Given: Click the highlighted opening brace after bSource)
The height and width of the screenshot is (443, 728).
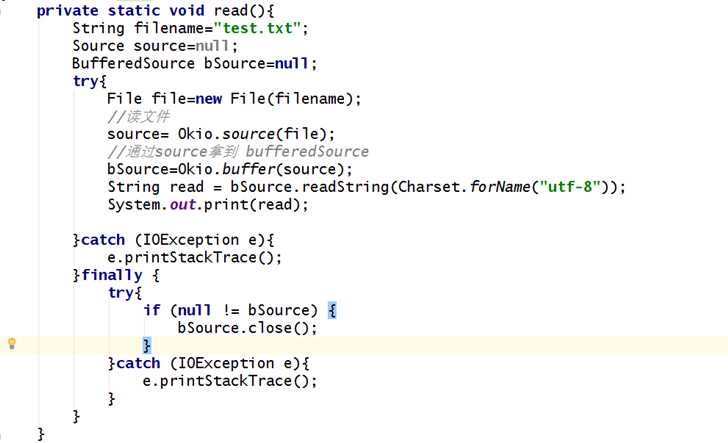Looking at the screenshot, I should coord(332,310).
